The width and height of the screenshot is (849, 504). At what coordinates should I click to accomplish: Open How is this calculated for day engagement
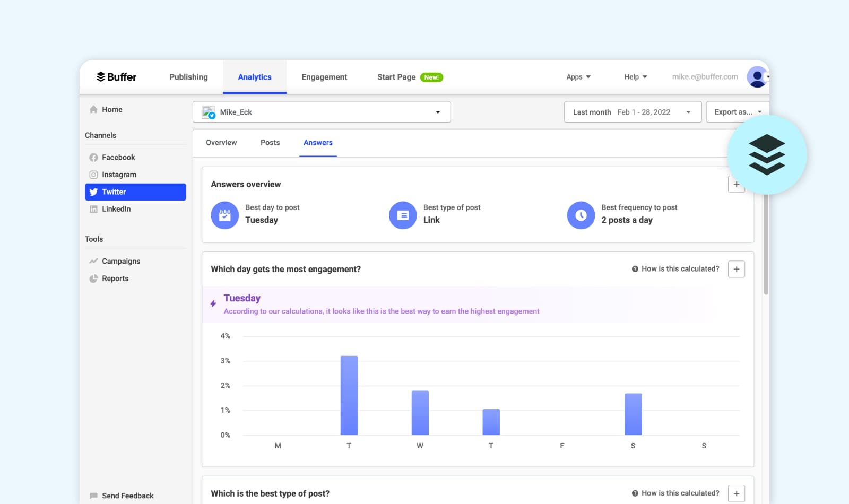click(675, 269)
